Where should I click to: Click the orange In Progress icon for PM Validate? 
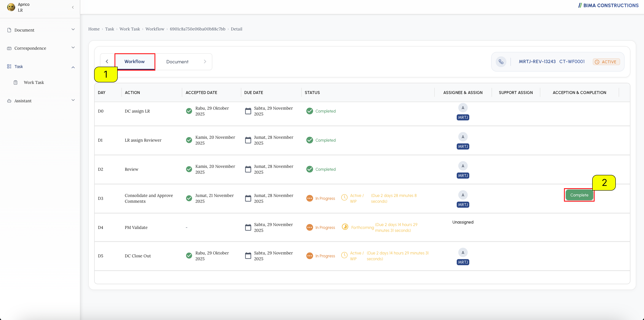point(309,227)
